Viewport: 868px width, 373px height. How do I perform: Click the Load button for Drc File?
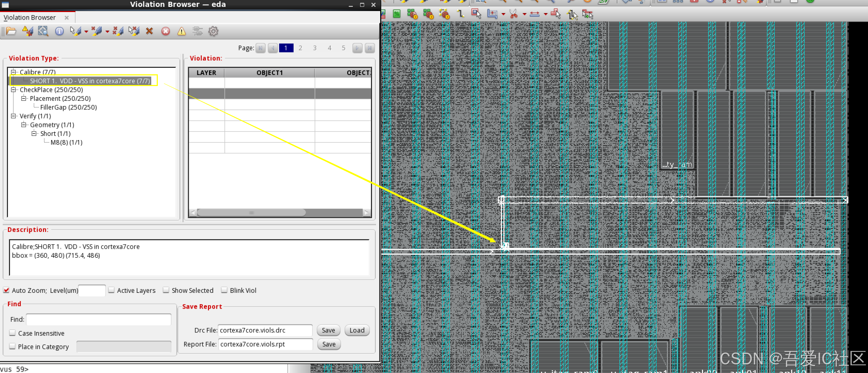tap(357, 330)
